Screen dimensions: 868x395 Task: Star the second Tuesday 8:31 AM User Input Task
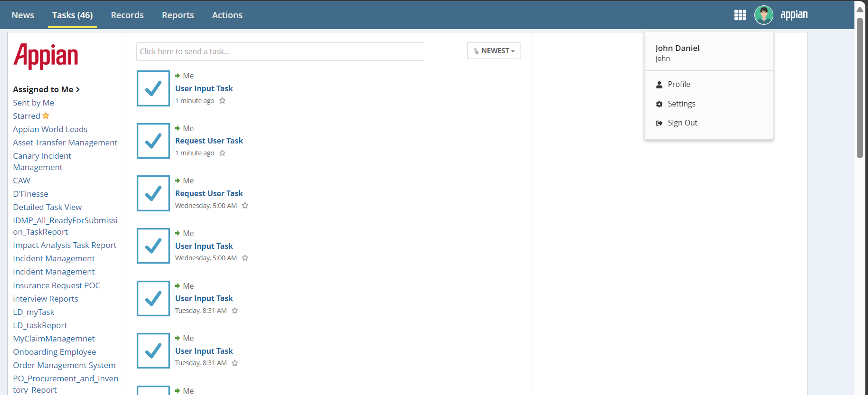pos(235,363)
